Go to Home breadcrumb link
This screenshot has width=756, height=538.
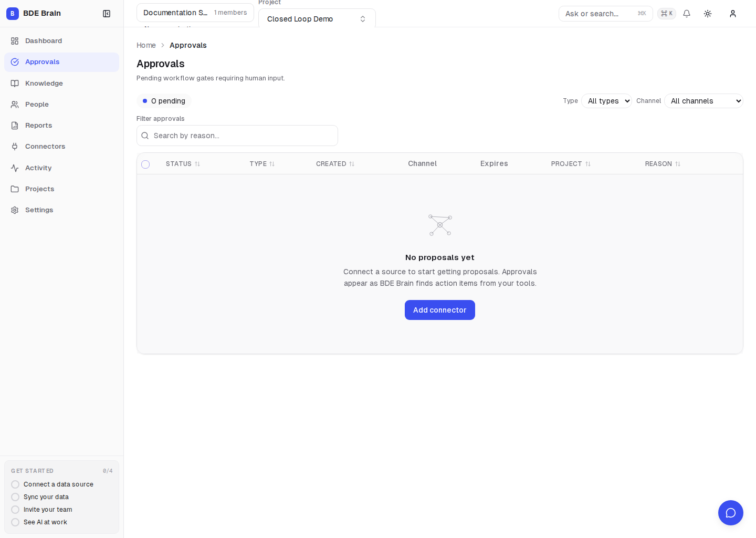146,45
